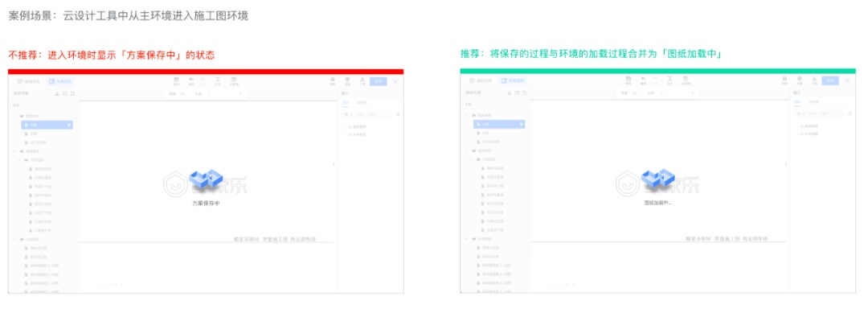Screen dimensions: 868x309
Task: Click blue primary button in recommended example
Action: click(x=830, y=81)
